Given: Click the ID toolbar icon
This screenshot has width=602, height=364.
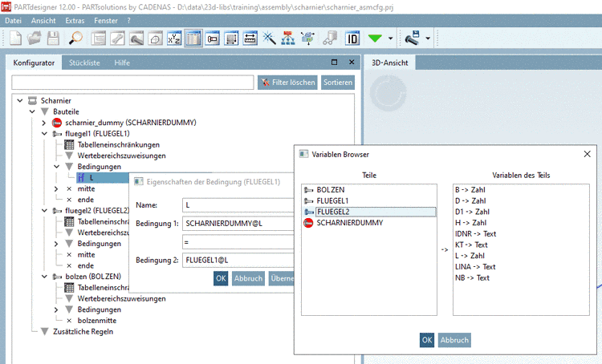Looking at the screenshot, I should click(352, 38).
